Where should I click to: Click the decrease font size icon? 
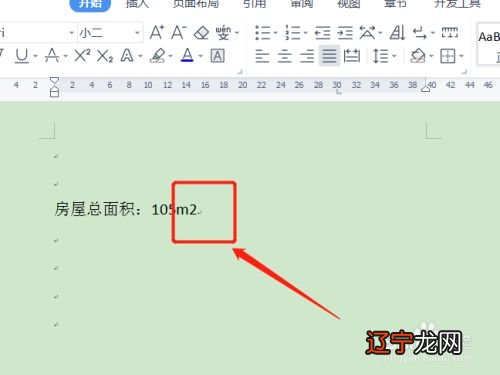(x=178, y=33)
